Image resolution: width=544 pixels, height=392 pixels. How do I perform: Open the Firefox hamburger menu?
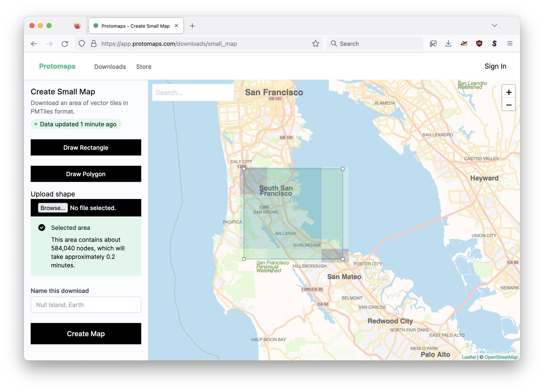(510, 44)
